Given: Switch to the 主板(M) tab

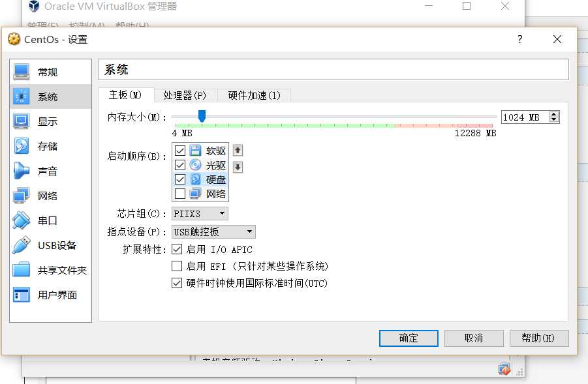Looking at the screenshot, I should (x=125, y=95).
